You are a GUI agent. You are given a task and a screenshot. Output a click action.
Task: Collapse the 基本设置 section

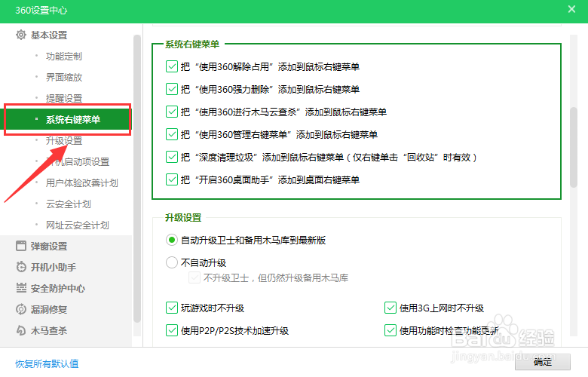point(49,35)
